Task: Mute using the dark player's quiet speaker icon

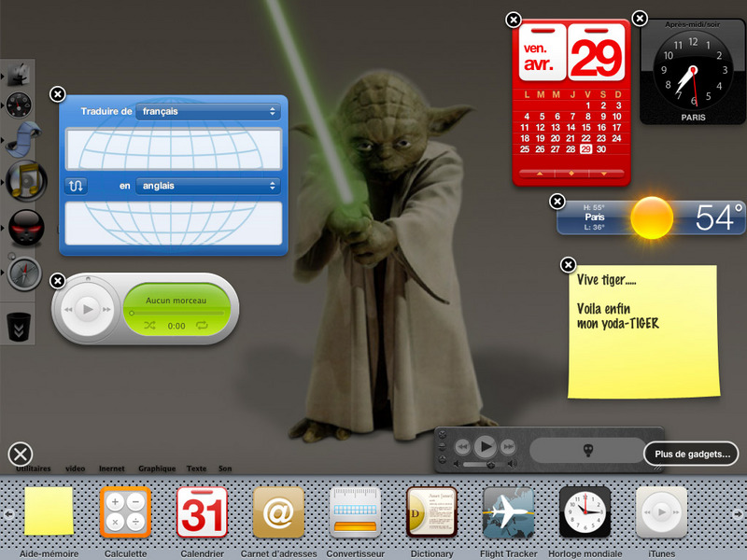Action: click(x=457, y=464)
